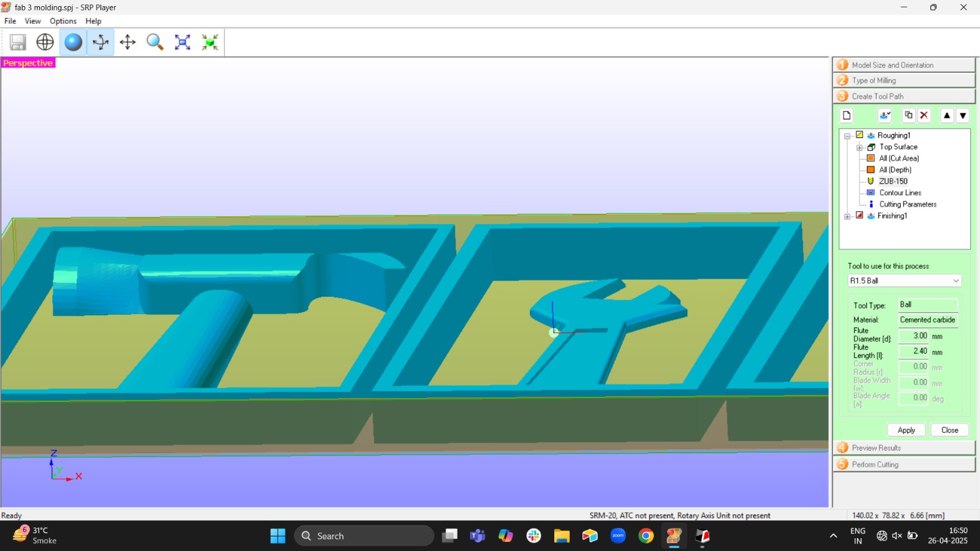Image resolution: width=980 pixels, height=551 pixels.
Task: Click the Apply button
Action: (x=907, y=430)
